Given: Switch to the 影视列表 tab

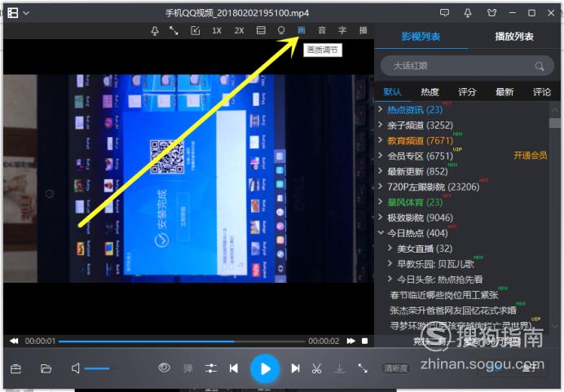Looking at the screenshot, I should [421, 37].
